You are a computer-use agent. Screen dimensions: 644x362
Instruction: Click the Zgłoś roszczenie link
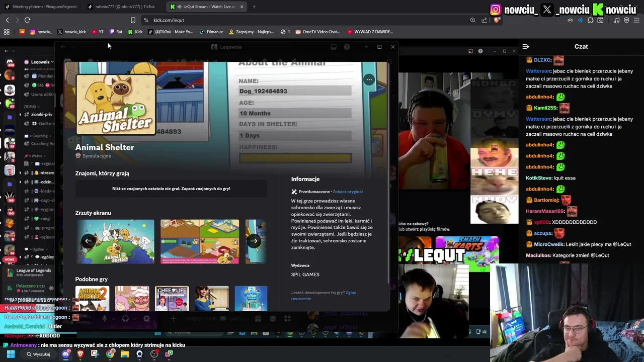(x=324, y=296)
